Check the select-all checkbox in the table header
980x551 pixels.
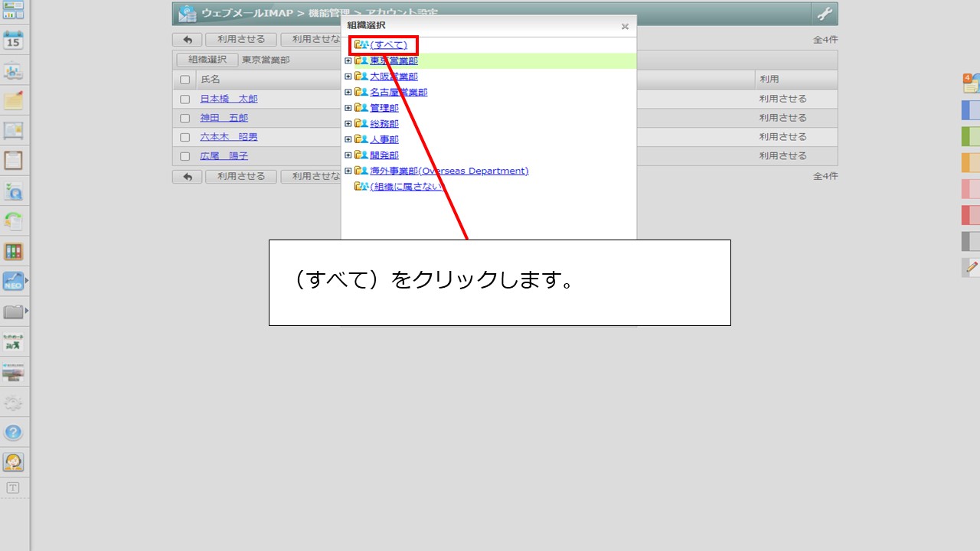click(185, 79)
